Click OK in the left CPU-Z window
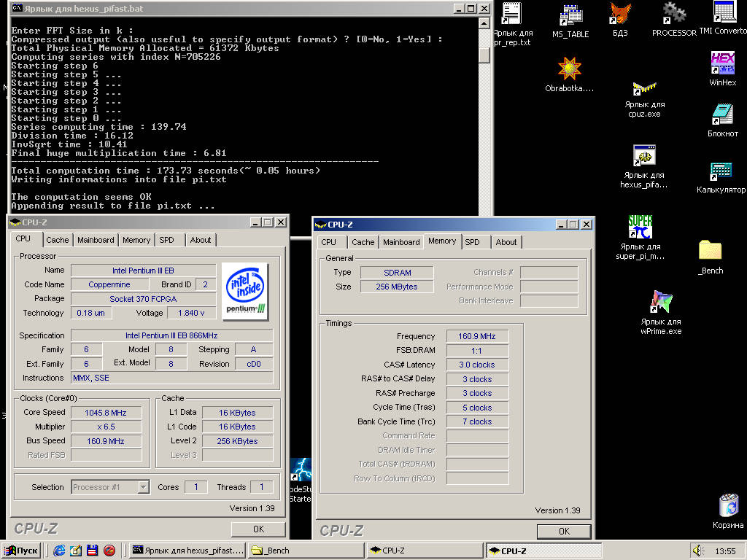Screen dimensions: 747x560 [258, 529]
